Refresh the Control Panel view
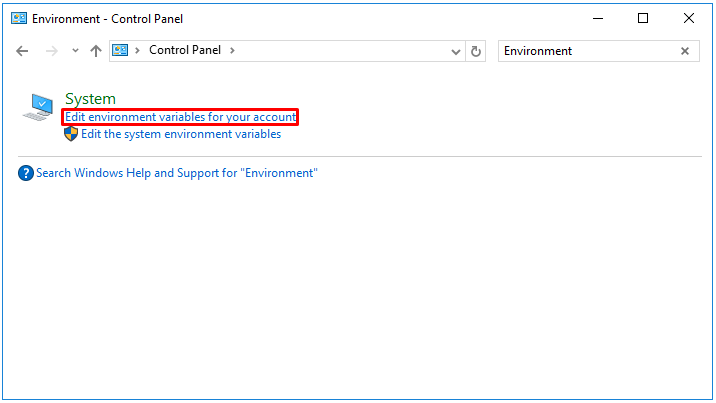This screenshot has height=403, width=716. [x=476, y=51]
